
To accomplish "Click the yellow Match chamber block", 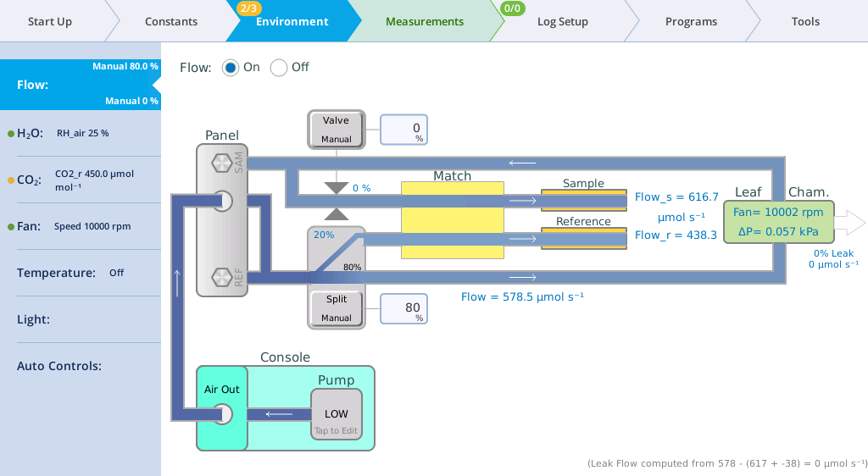I will click(452, 220).
